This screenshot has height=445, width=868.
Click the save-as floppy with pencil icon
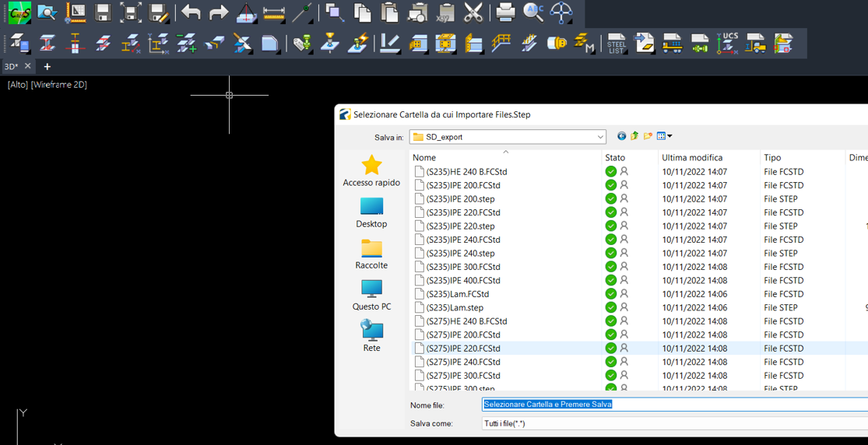[159, 12]
